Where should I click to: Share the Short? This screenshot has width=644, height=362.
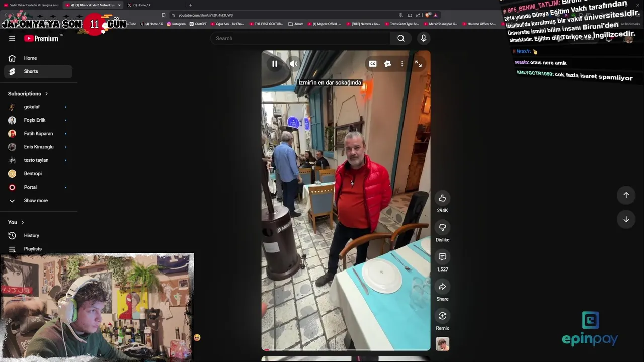click(442, 287)
